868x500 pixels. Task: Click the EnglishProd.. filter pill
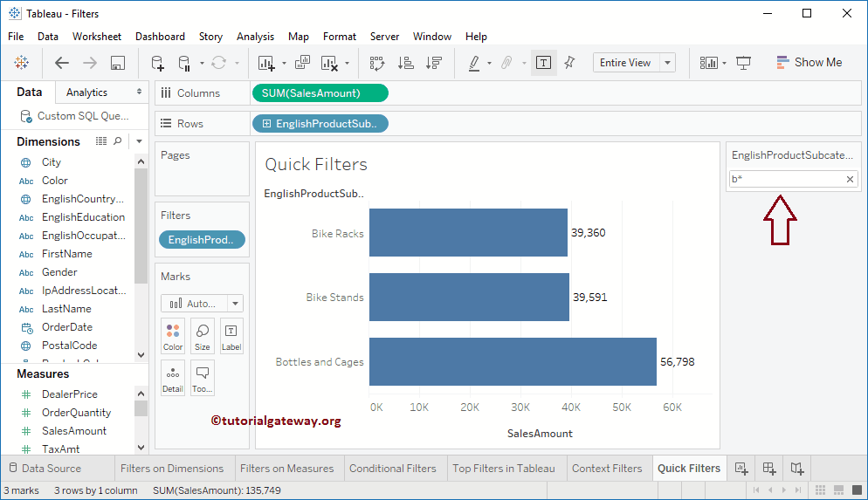click(x=202, y=239)
